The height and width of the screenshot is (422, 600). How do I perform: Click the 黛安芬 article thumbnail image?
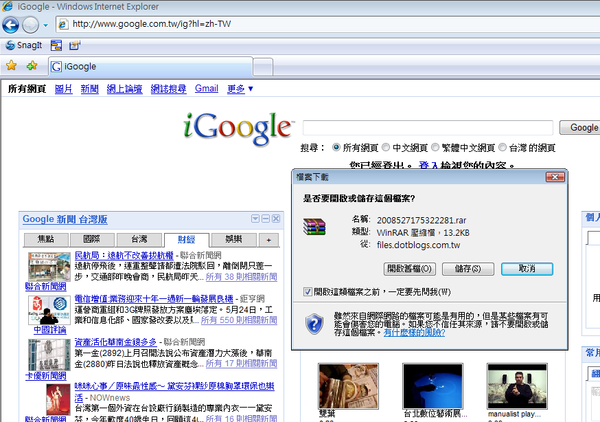pyautogui.click(x=58, y=400)
